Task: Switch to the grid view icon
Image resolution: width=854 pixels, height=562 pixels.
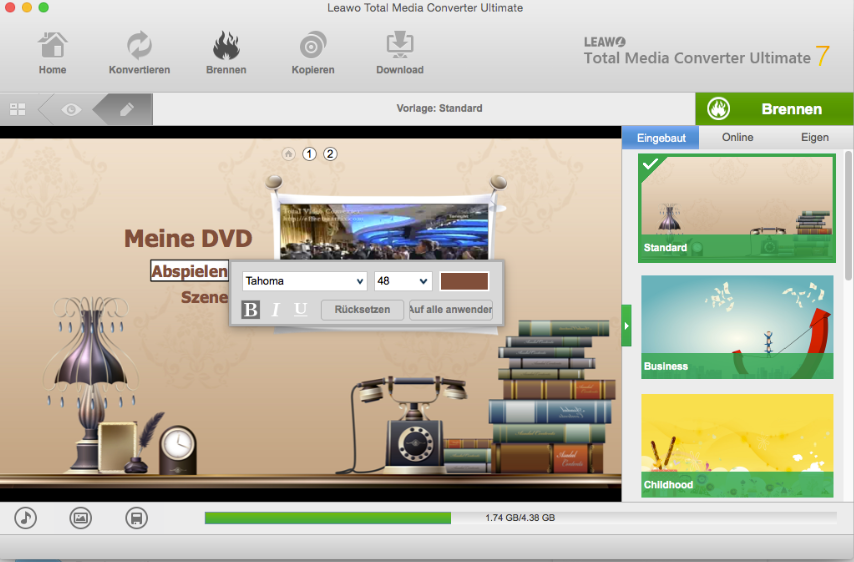Action: (x=17, y=109)
